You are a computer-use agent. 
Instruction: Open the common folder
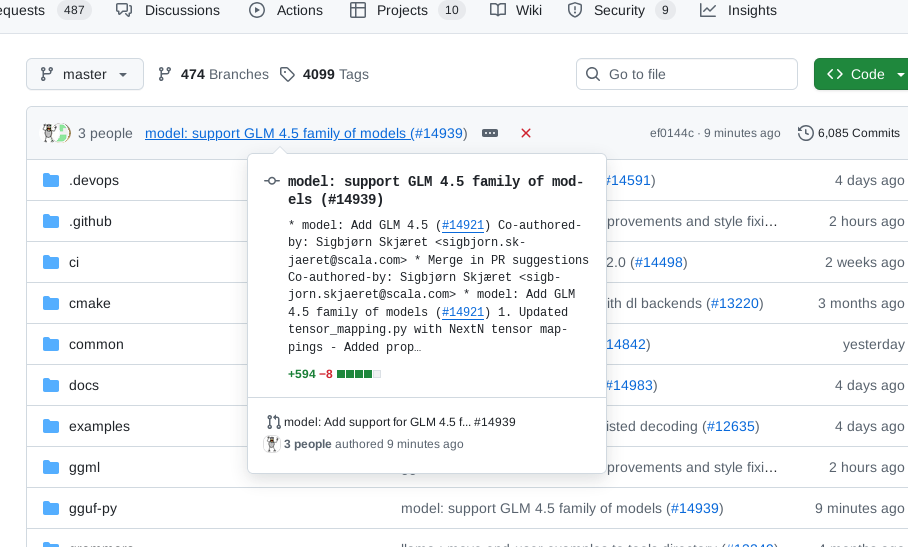(96, 344)
